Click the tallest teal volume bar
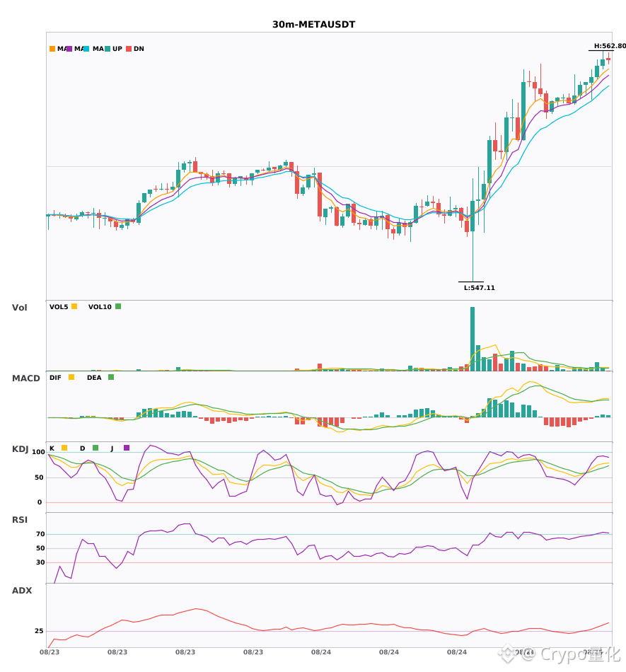 point(473,339)
